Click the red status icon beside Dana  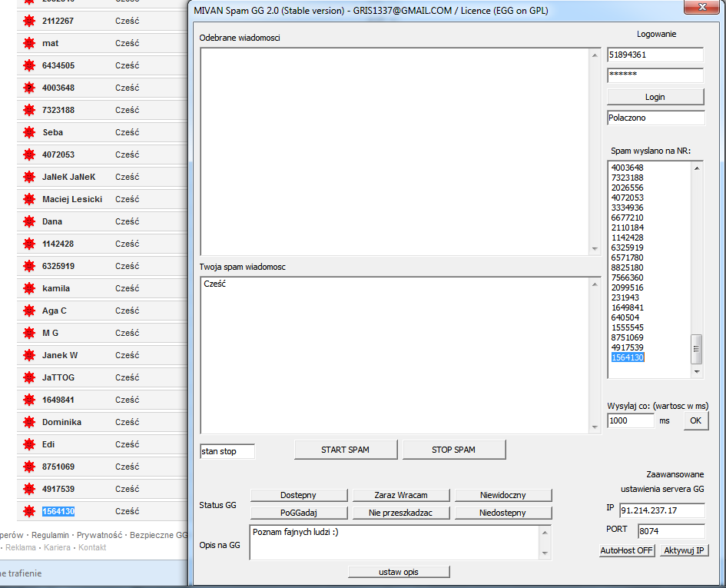(29, 221)
